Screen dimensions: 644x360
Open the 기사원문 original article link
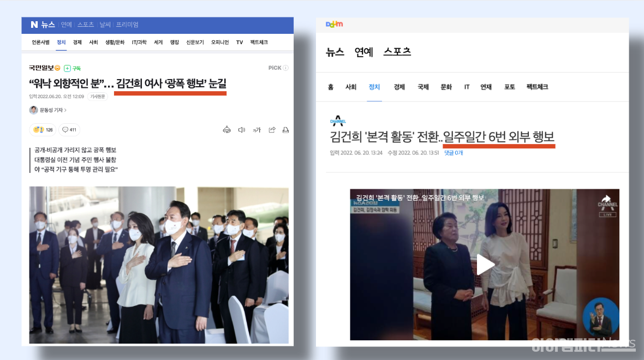[98, 96]
